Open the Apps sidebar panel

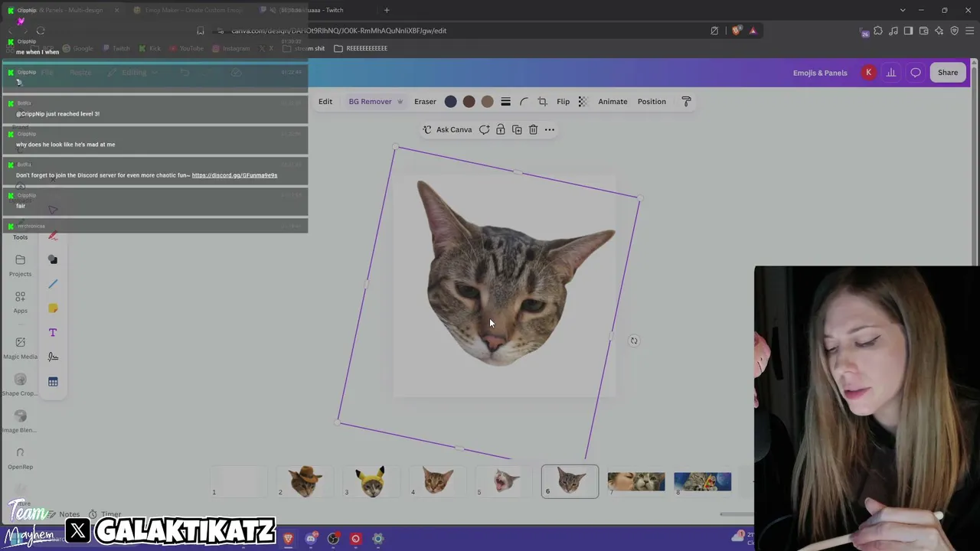tap(20, 302)
